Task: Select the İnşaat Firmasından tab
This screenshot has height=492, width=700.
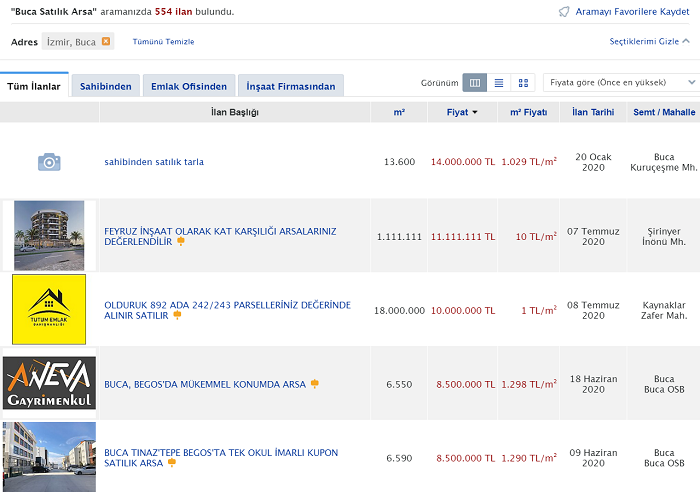Action: point(292,86)
